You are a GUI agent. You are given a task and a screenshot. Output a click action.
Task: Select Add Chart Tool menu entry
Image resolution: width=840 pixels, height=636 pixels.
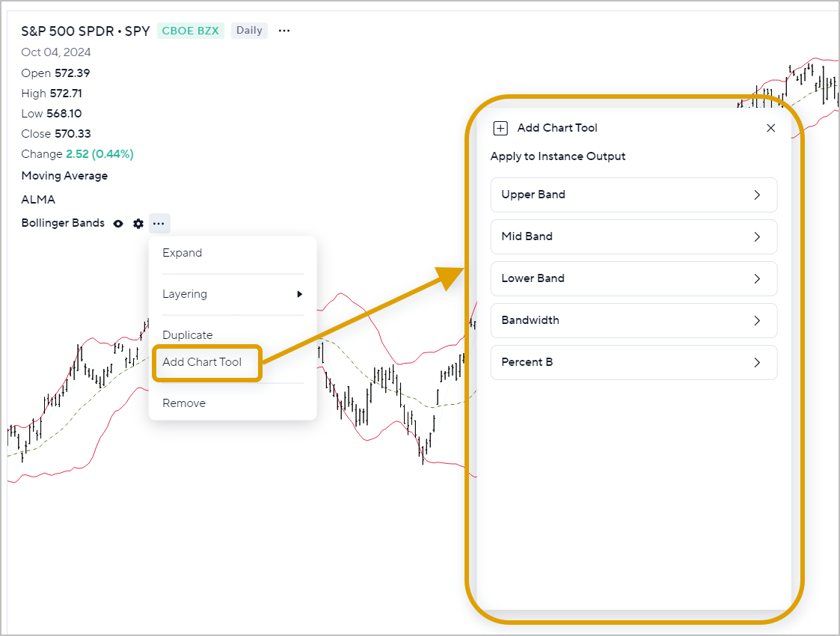pyautogui.click(x=202, y=362)
